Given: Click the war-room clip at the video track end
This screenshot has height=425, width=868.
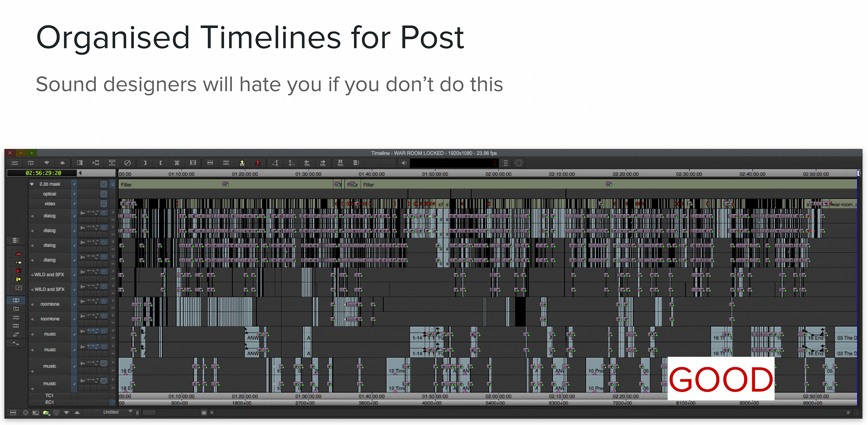Looking at the screenshot, I should point(844,204).
